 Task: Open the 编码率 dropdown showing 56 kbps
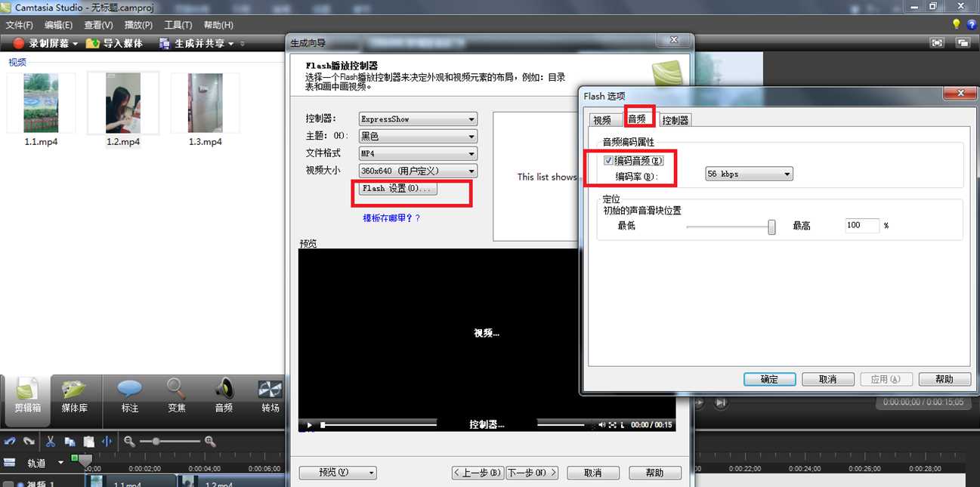pyautogui.click(x=749, y=174)
